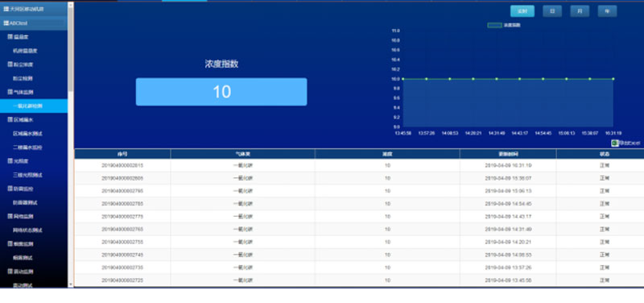The image size is (644, 303).
Task: Click update time 2019-04-09 15:06:13
Action: click(x=508, y=191)
